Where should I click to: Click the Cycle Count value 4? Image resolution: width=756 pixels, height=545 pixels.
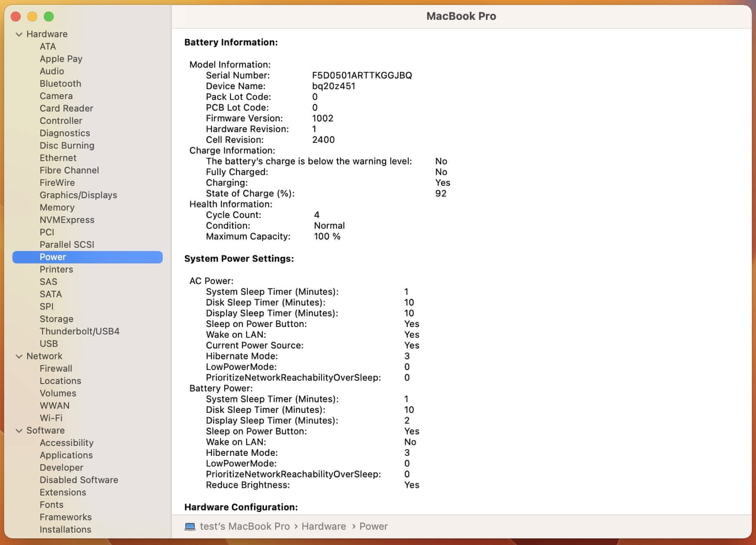coord(317,215)
